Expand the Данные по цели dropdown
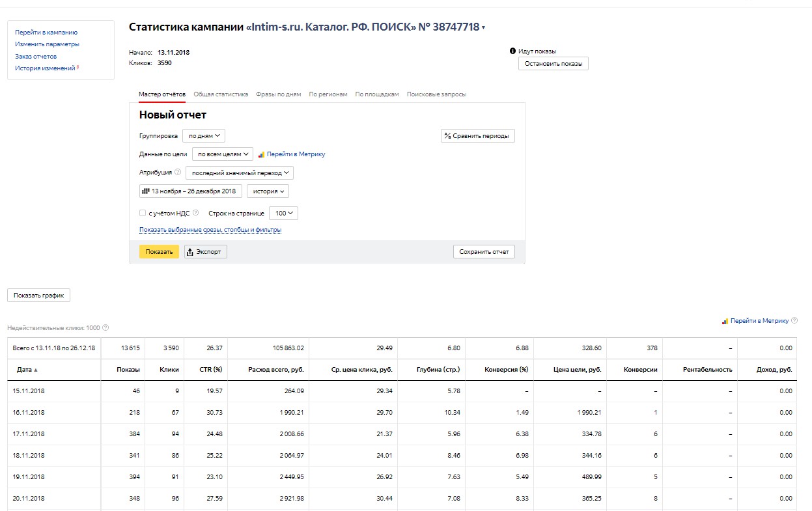812x511 pixels. pos(223,154)
